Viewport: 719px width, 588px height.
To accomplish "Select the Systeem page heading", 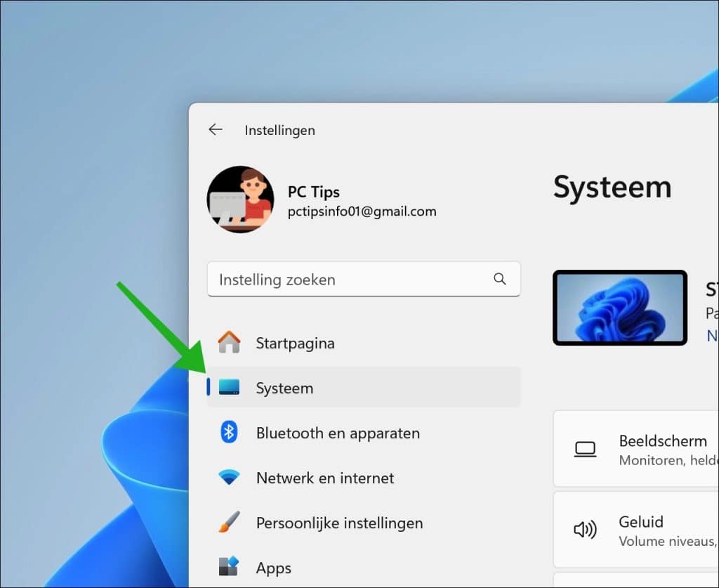I will coord(612,187).
